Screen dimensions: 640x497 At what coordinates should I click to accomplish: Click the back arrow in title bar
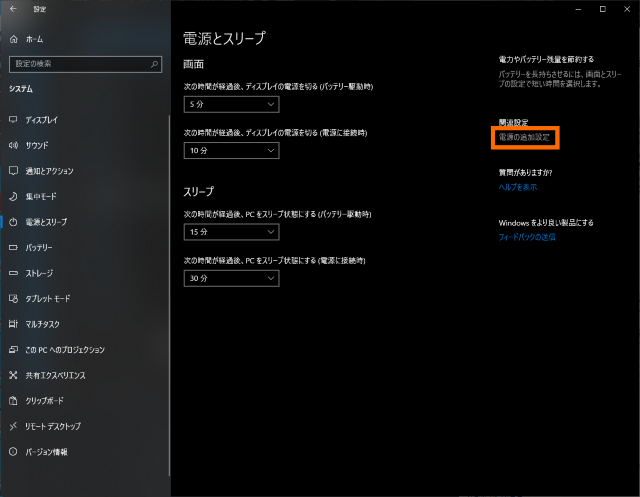(x=10, y=8)
